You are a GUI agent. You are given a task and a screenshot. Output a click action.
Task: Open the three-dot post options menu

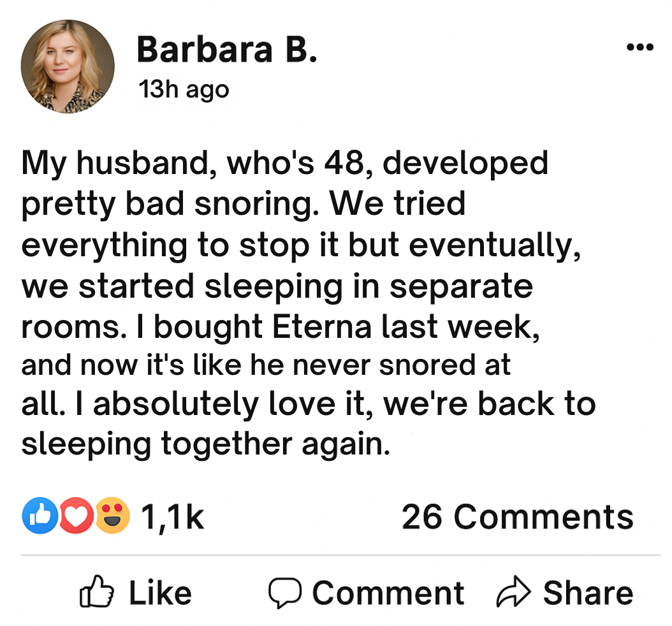(x=640, y=48)
